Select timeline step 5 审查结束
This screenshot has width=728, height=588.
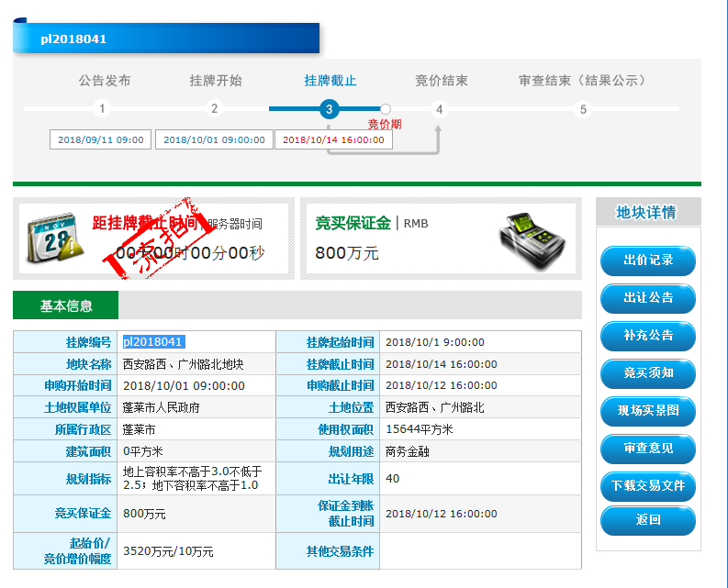pyautogui.click(x=582, y=109)
